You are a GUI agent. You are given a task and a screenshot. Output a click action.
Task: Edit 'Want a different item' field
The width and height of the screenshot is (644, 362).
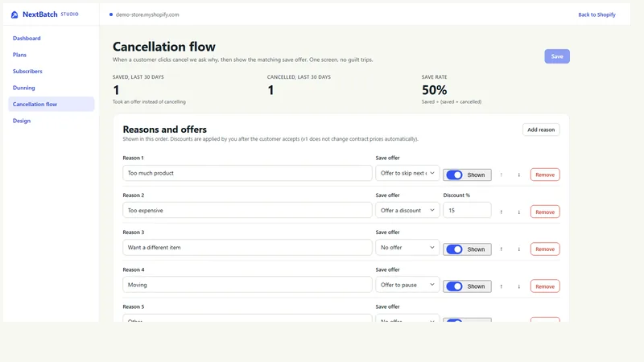point(247,248)
